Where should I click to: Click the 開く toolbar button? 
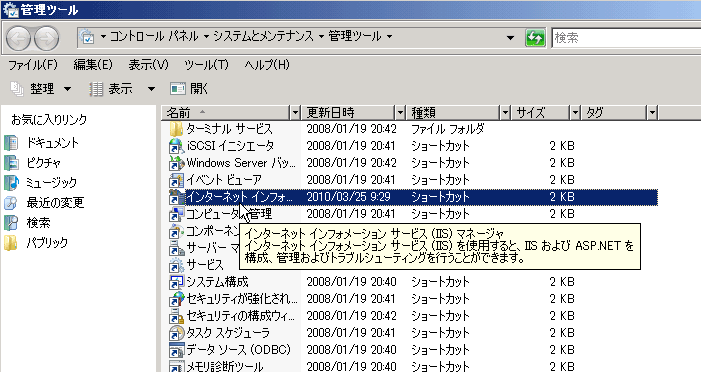tap(189, 89)
